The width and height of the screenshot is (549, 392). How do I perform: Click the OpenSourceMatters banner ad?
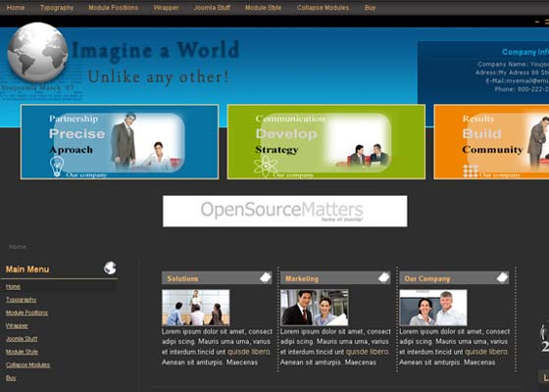(285, 211)
